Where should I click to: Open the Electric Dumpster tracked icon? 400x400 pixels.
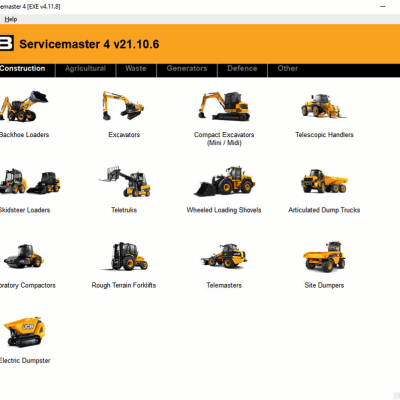coord(23,332)
